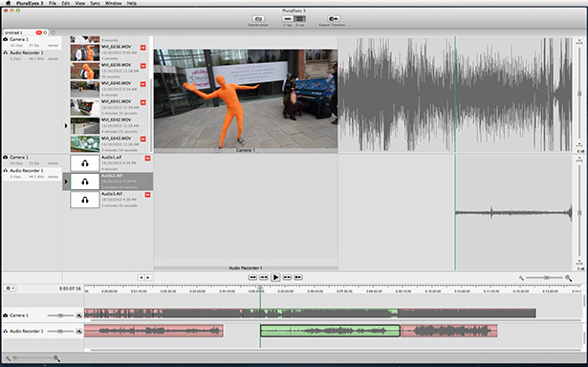Image resolution: width=588 pixels, height=367 pixels.
Task: Click the Synchronize toolbar button
Action: tap(258, 19)
